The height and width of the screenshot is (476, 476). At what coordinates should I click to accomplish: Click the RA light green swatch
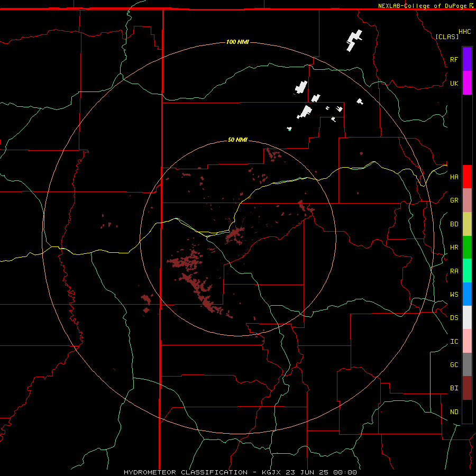pyautogui.click(x=467, y=271)
